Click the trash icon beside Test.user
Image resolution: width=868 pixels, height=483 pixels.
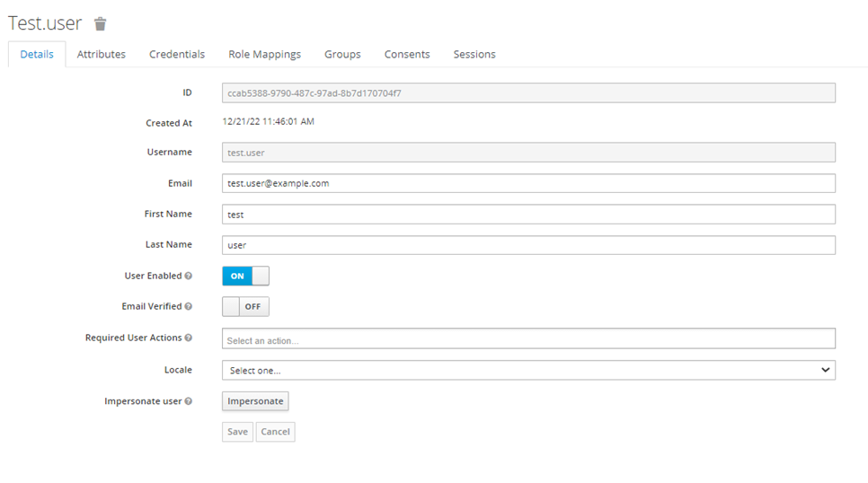click(101, 24)
